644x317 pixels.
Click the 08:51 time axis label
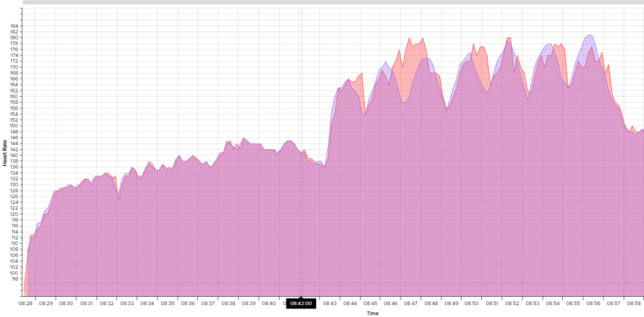pos(492,303)
